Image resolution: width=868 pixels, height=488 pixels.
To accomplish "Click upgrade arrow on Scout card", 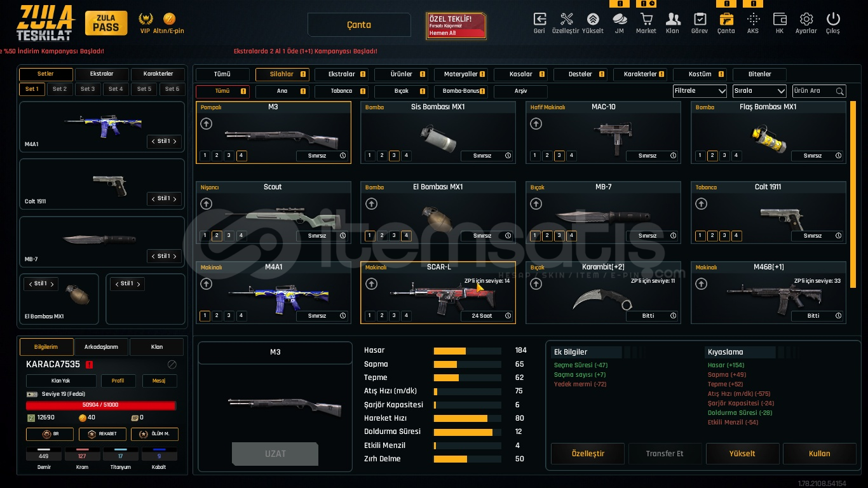I will click(x=206, y=204).
